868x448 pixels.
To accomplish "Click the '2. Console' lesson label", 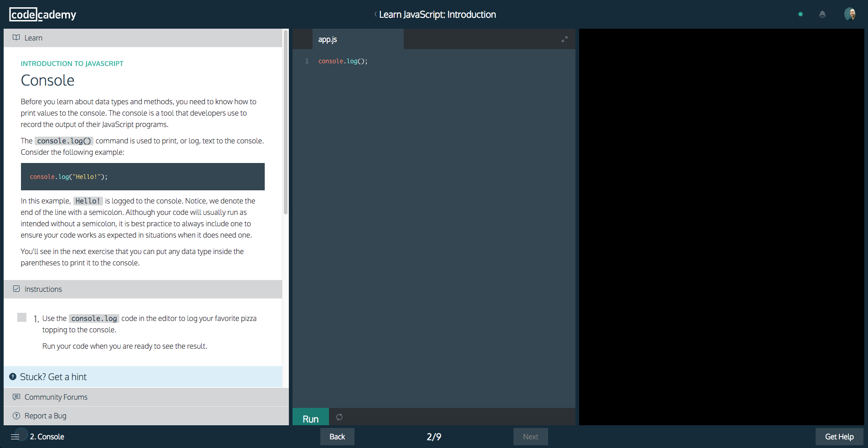I will tap(47, 437).
